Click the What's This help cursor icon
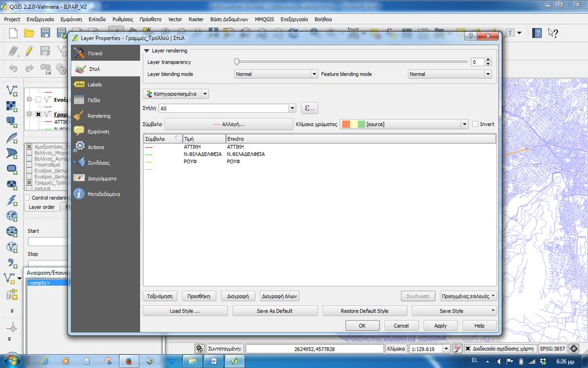 coord(553,33)
